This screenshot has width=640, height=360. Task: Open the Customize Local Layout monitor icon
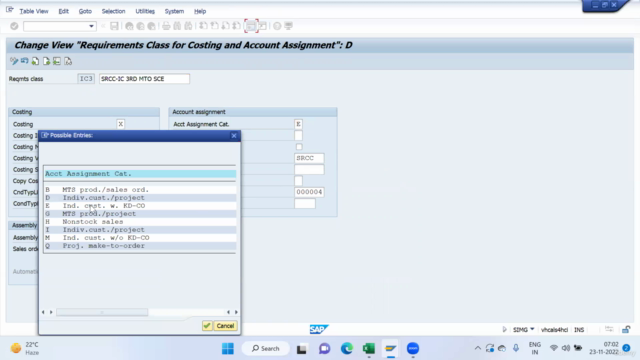(289, 26)
